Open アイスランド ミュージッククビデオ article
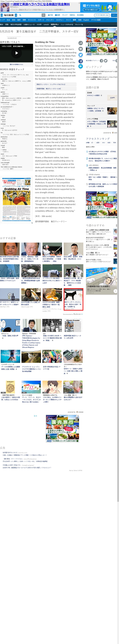Image resolution: width=119 pixels, height=644 pixels. coord(31,369)
